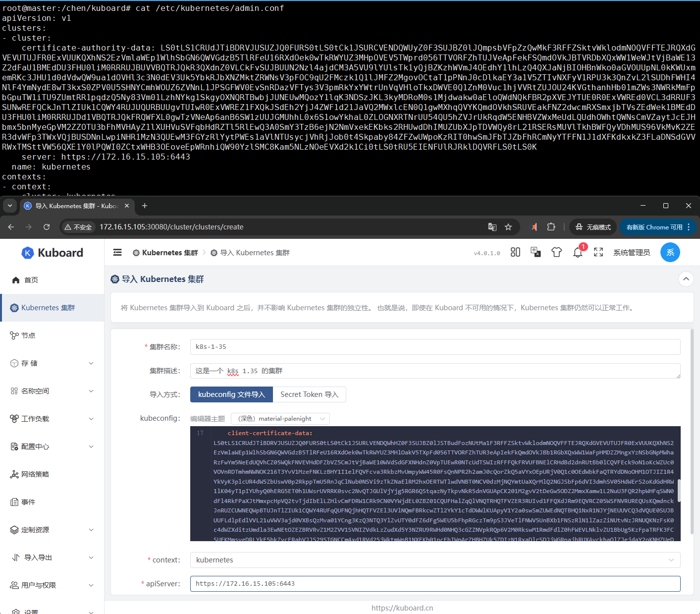
Task: Toggle the sidebar collapse hamburger icon
Action: coord(117,253)
